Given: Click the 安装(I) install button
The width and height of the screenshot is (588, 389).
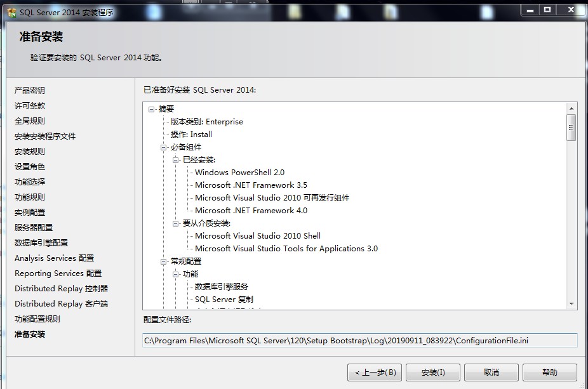Looking at the screenshot, I should (433, 373).
